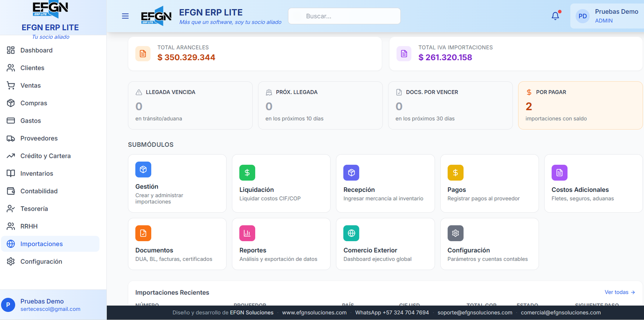Click the yellow Pagos dollar icon
Viewport: 644px width, 320px height.
click(x=455, y=173)
